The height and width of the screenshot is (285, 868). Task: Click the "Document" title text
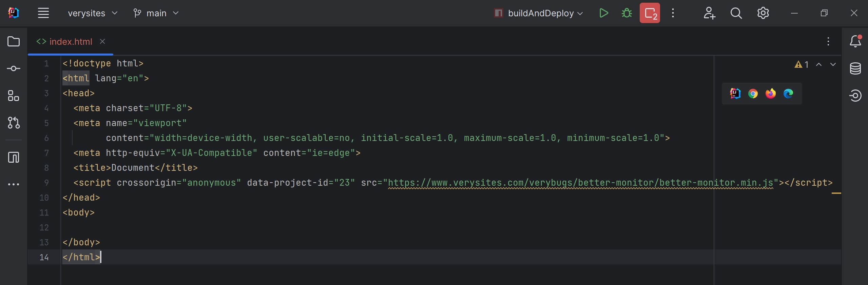133,168
